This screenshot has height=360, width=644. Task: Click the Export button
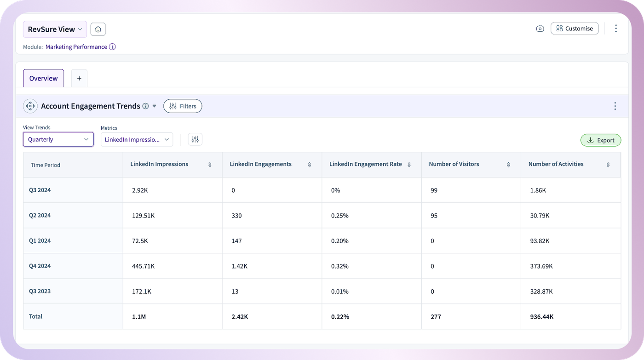pyautogui.click(x=601, y=140)
